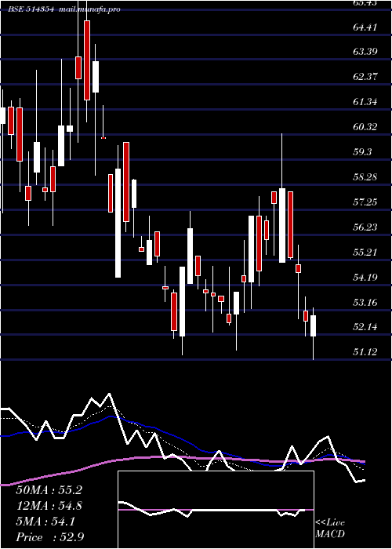This screenshot has height=549, width=392.
Task: Click the BSE 514354 ticker label
Action: [31, 9]
